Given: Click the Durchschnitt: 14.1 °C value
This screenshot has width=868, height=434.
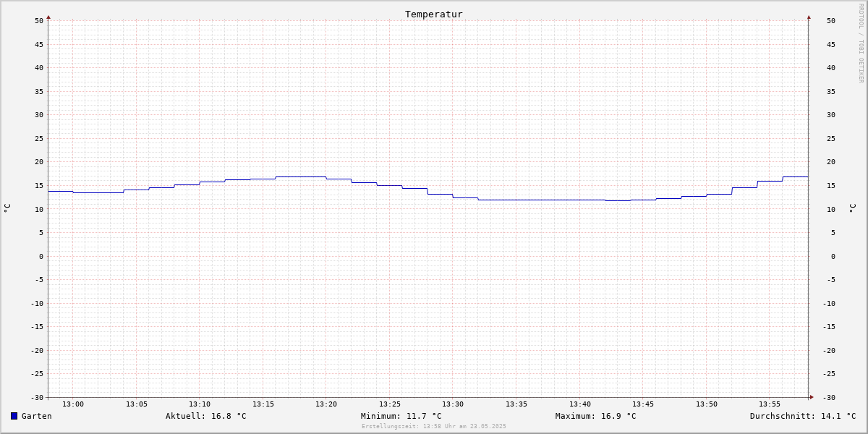Looking at the screenshot, I should click(x=803, y=416).
